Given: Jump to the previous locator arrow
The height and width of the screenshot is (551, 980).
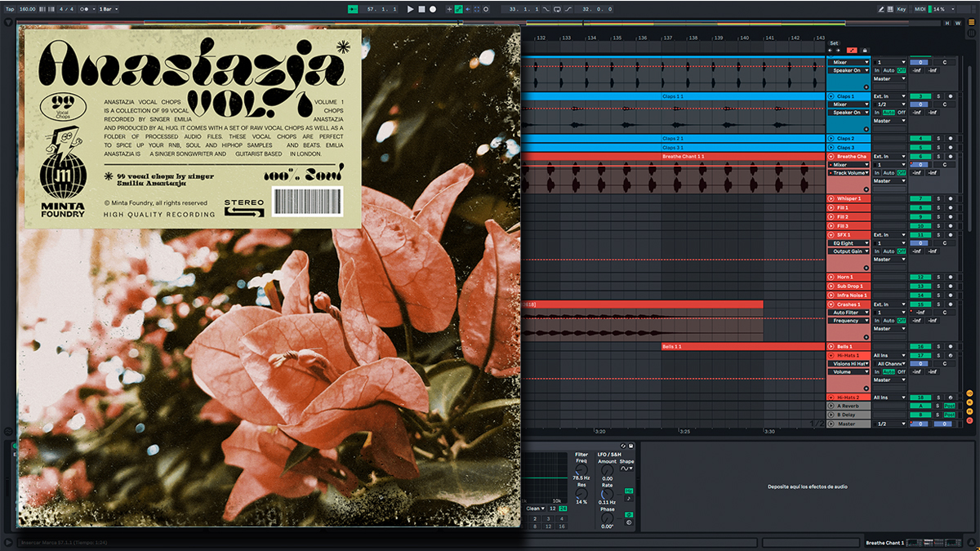Looking at the screenshot, I should pos(831,50).
